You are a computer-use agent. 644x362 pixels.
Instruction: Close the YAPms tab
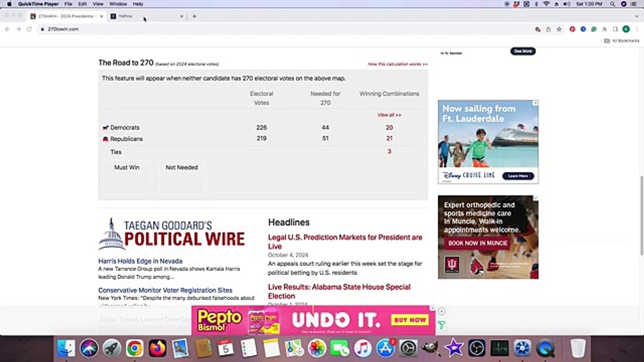[182, 16]
